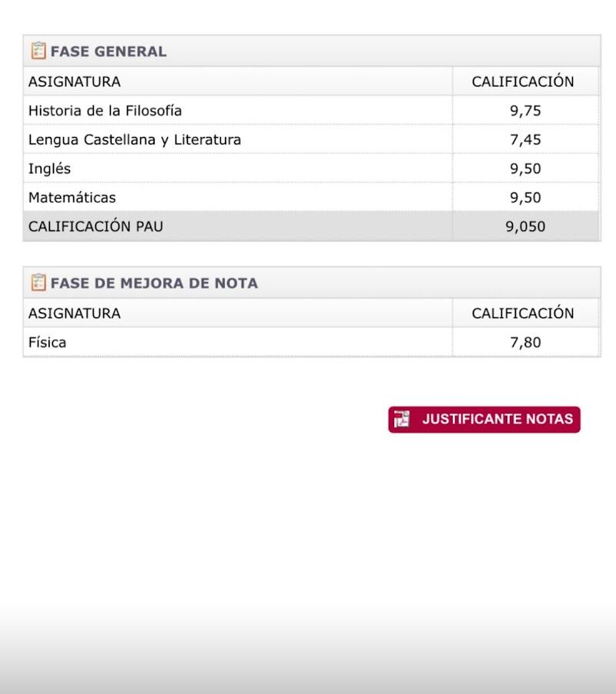Click the 7,80 grade for Física

[x=525, y=343]
